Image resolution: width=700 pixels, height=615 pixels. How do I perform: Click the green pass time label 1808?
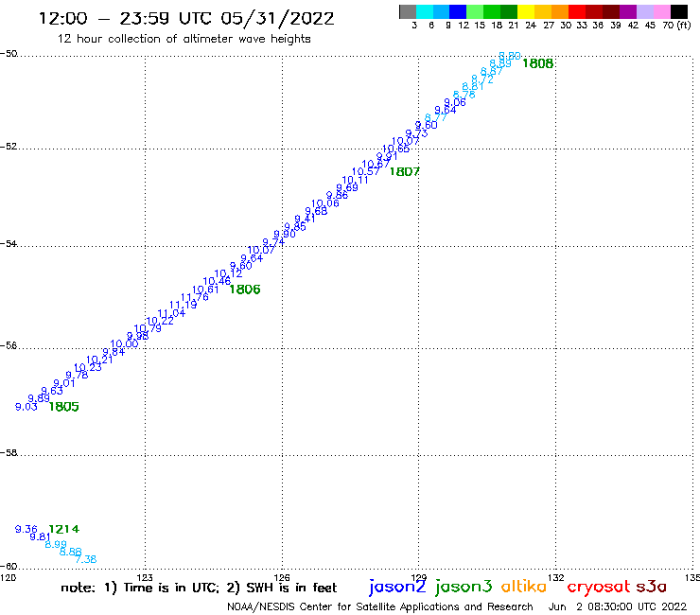[537, 64]
